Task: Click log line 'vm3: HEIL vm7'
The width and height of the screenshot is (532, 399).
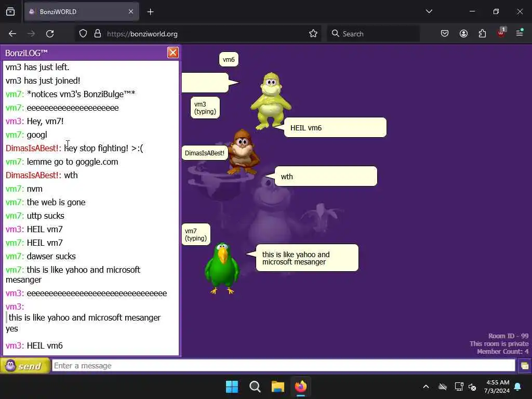Action: (34, 229)
